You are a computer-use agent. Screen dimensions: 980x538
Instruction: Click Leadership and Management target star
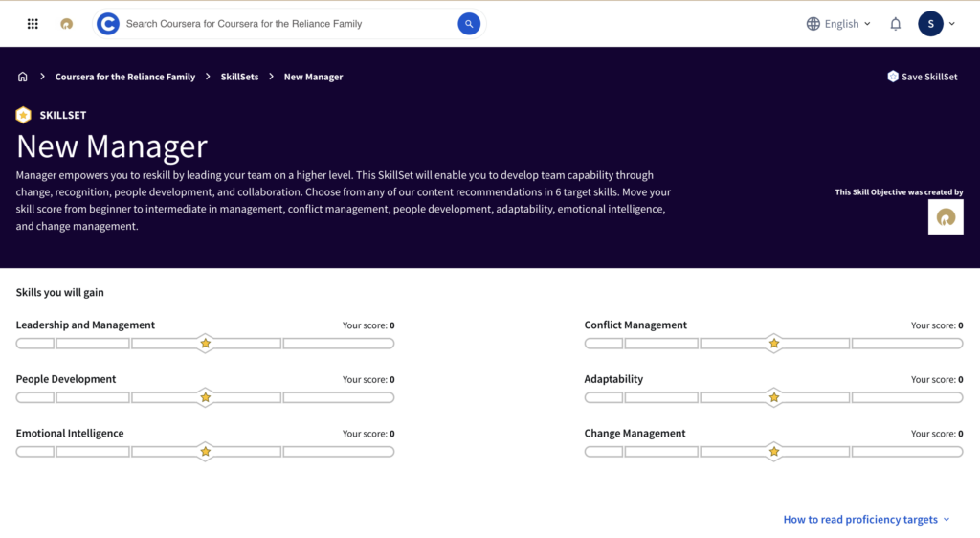[205, 343]
